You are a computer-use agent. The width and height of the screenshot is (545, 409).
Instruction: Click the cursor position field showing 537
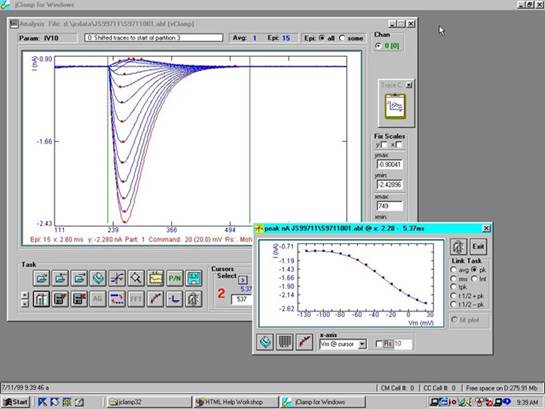click(x=242, y=299)
